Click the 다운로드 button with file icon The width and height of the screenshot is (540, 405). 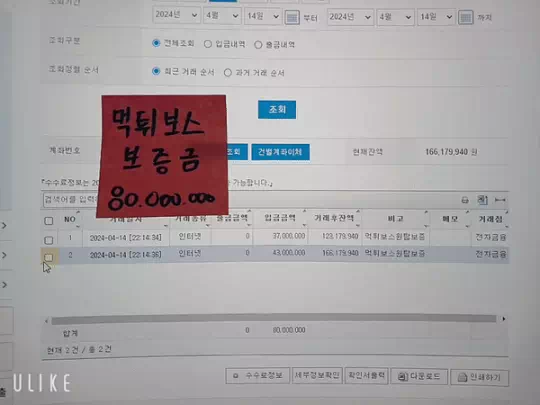click(x=419, y=376)
